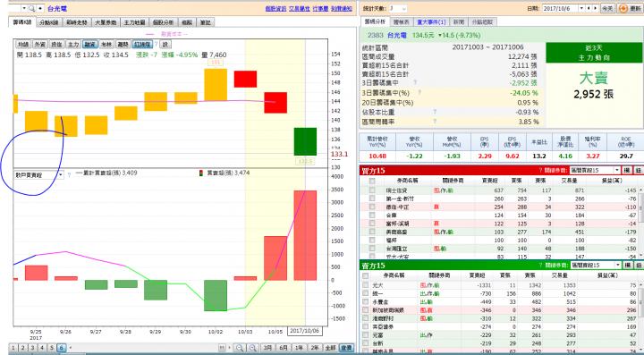
Task: Open the 個股資訊 link
Action: (275, 8)
